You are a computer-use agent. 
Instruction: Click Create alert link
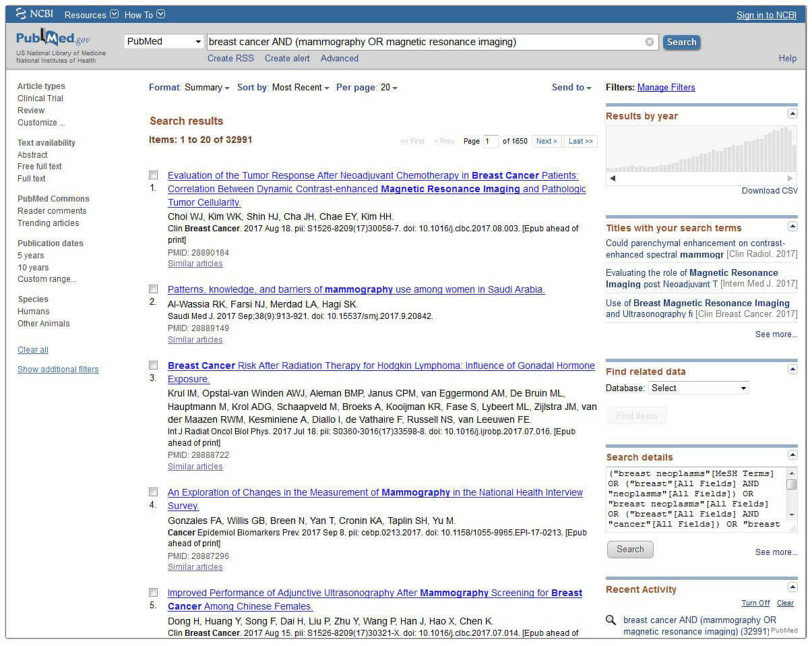click(x=287, y=59)
